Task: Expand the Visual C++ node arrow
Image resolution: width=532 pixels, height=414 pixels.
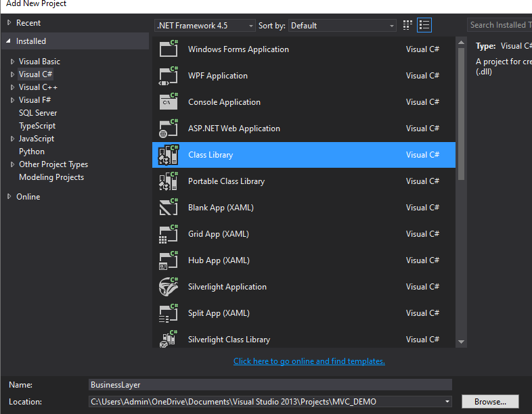Action: (x=13, y=87)
